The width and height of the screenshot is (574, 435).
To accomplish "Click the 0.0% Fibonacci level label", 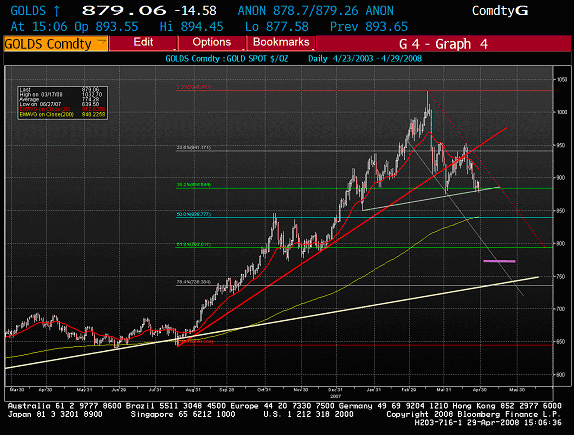I will coord(194,87).
